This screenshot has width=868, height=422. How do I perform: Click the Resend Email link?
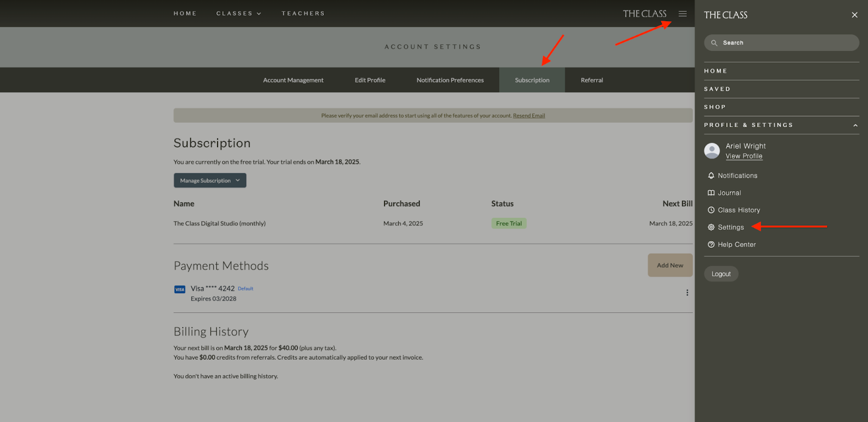pos(528,116)
